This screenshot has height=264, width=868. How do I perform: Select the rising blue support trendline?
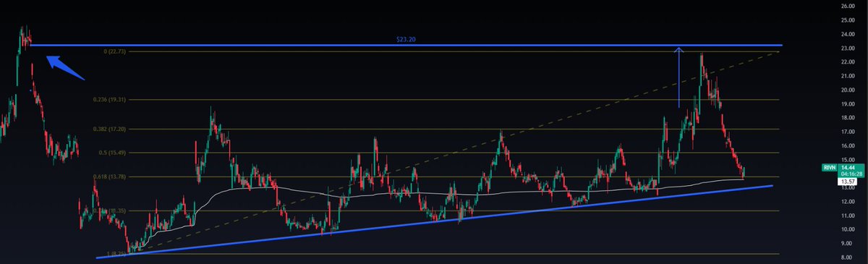click(x=434, y=222)
